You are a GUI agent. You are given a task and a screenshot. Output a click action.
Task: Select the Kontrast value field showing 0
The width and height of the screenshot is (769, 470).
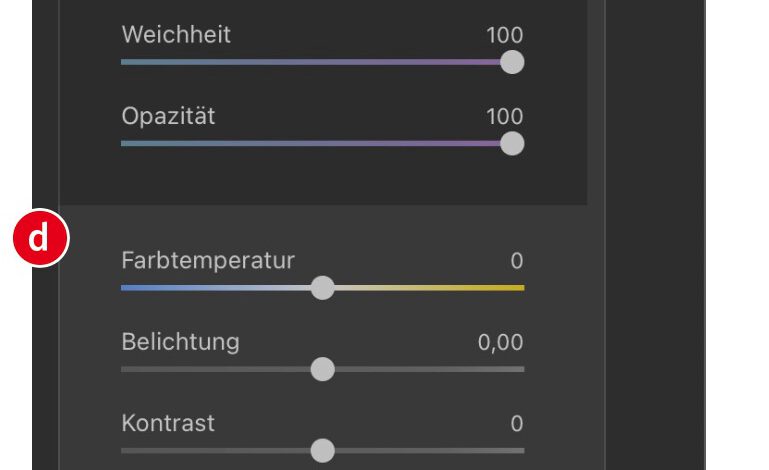point(516,424)
